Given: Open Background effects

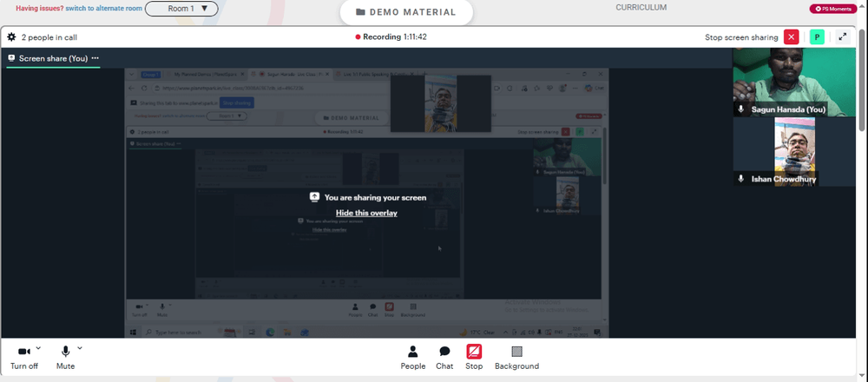Looking at the screenshot, I should pyautogui.click(x=516, y=358).
